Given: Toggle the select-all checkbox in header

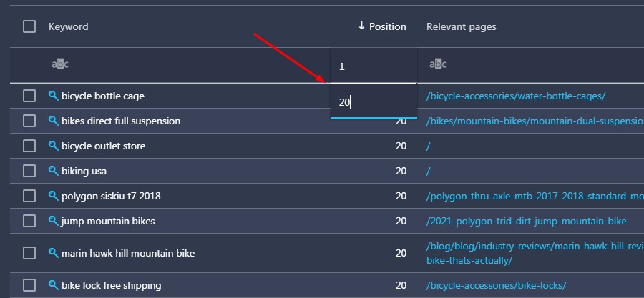Looking at the screenshot, I should (x=29, y=26).
